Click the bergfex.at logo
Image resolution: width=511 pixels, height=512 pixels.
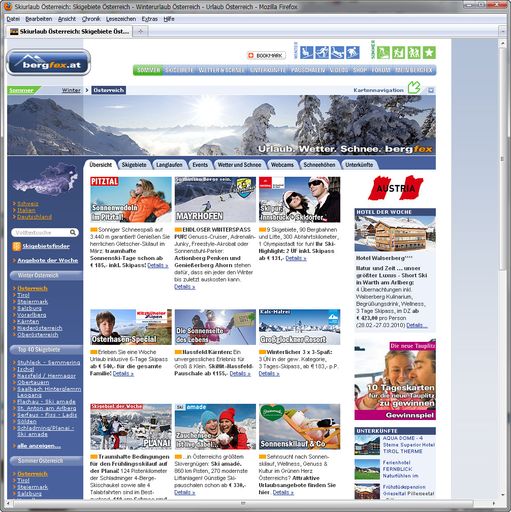point(49,63)
